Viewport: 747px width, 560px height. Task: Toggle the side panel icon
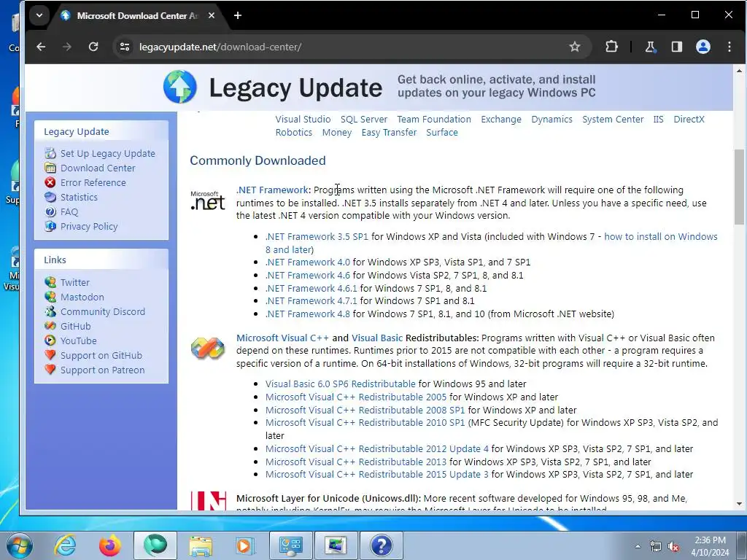pyautogui.click(x=676, y=47)
